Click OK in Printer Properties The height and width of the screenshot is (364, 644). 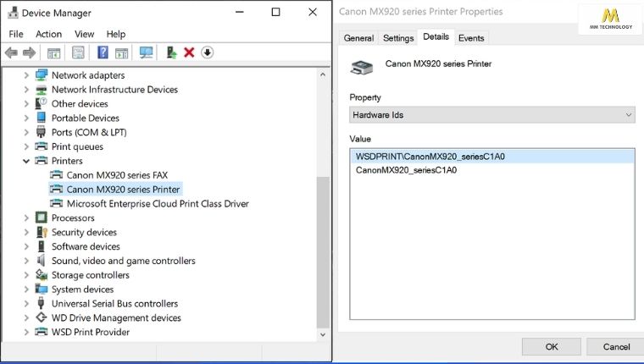tap(551, 347)
